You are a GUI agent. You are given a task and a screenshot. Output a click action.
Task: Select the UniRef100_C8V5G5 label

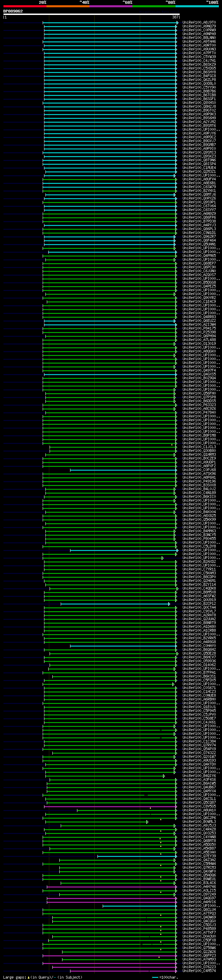(x=199, y=806)
